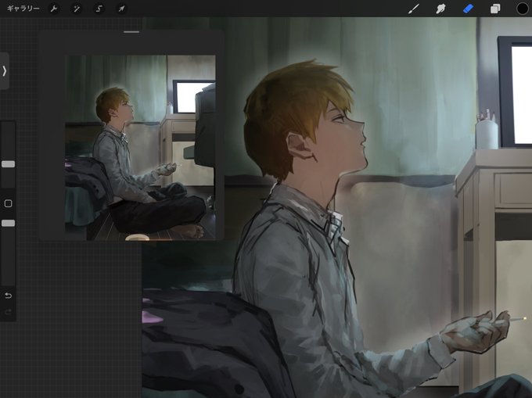The height and width of the screenshot is (398, 532).
Task: Grab the reference window top handle bar
Action: [x=131, y=32]
